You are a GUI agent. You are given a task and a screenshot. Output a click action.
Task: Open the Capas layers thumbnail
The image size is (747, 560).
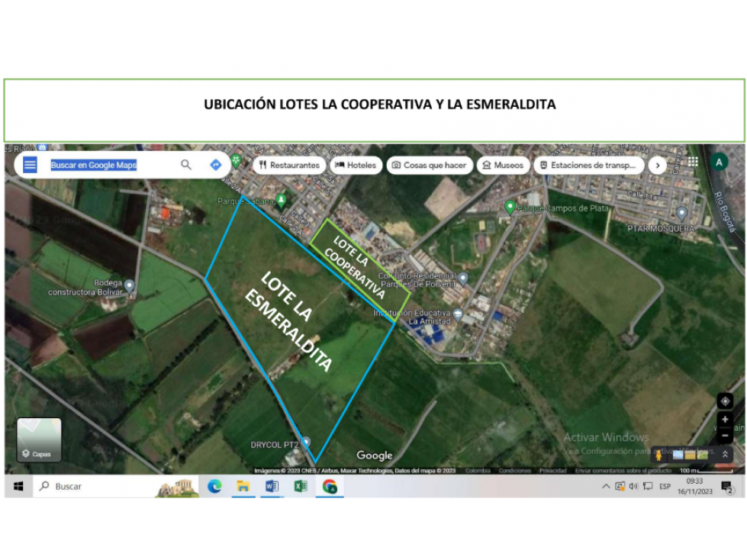pos(39,440)
